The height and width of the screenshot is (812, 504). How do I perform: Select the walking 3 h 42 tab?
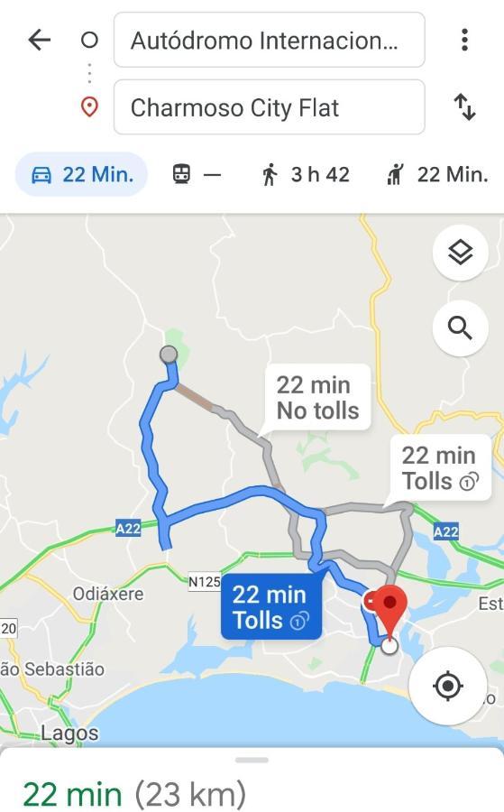306,174
